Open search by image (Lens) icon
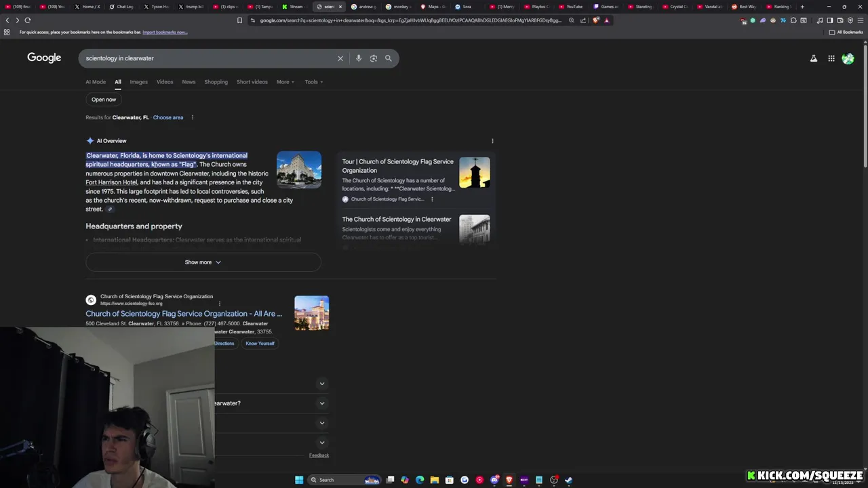The height and width of the screenshot is (488, 868). coord(374,58)
